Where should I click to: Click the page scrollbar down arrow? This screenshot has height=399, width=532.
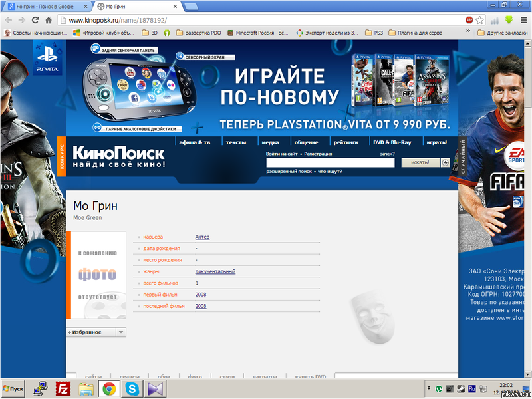point(528,374)
